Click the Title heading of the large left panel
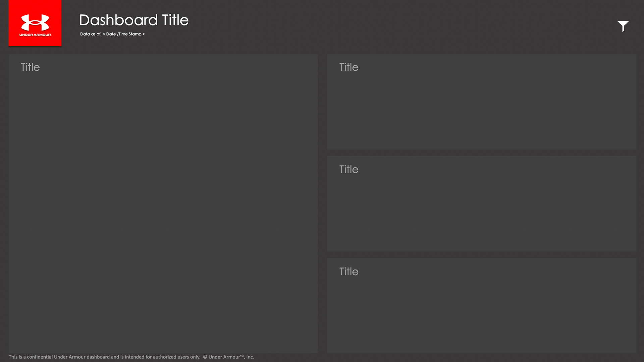644x362 pixels. [30, 67]
